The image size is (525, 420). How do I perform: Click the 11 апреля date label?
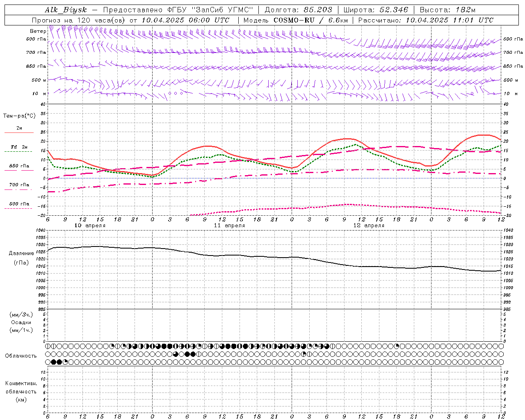[229, 226]
